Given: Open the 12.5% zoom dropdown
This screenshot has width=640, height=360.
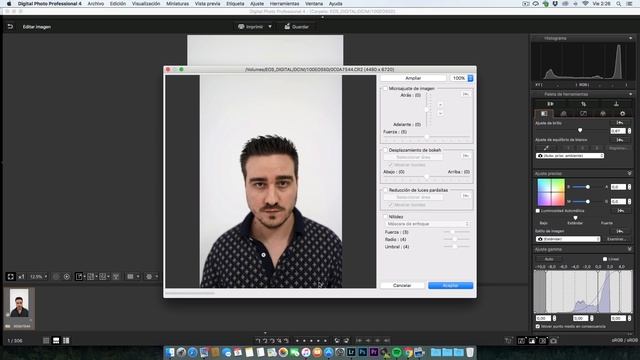Looking at the screenshot, I should point(38,276).
